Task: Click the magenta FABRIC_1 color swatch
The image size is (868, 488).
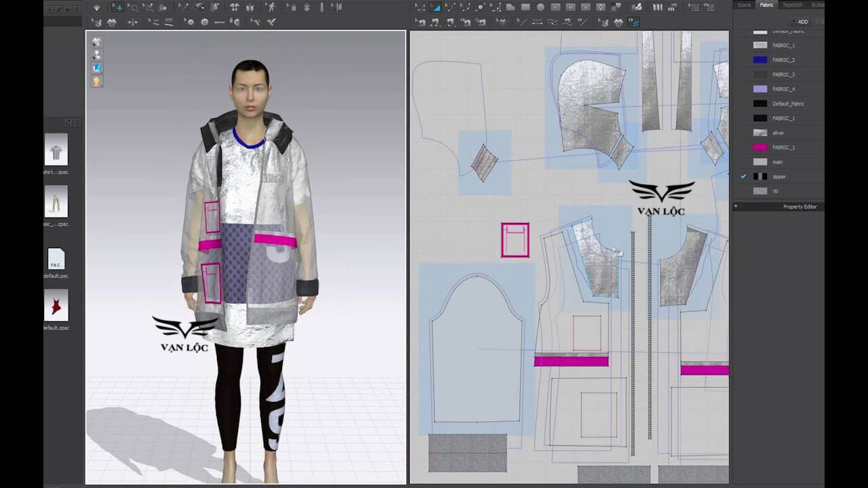Action: (759, 147)
